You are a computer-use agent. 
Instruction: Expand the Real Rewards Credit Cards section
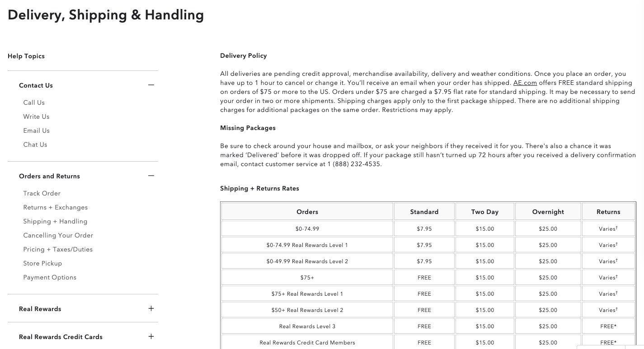[x=151, y=336]
